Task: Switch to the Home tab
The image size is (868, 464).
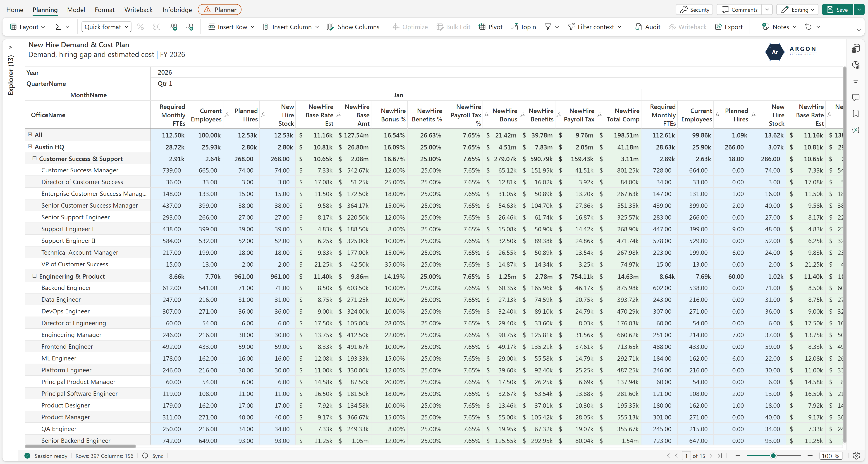Action: point(15,10)
